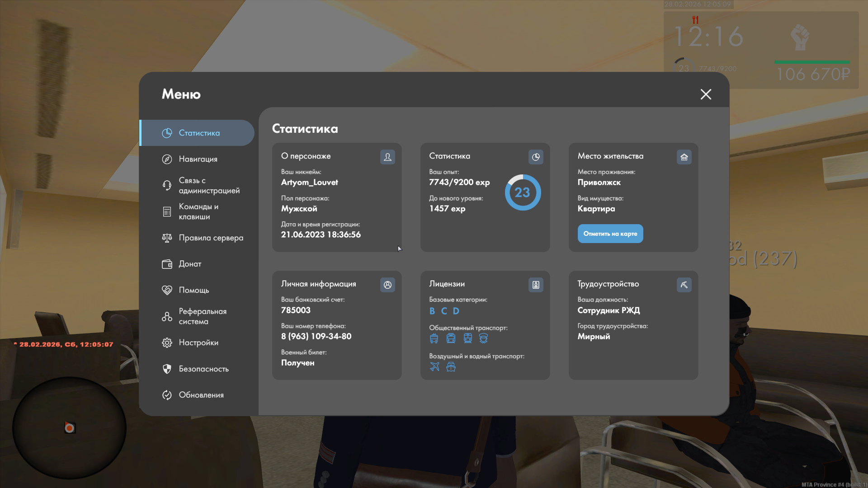Click the level 23 circular progress indicator
Screen dimensions: 868x488
coord(523,192)
